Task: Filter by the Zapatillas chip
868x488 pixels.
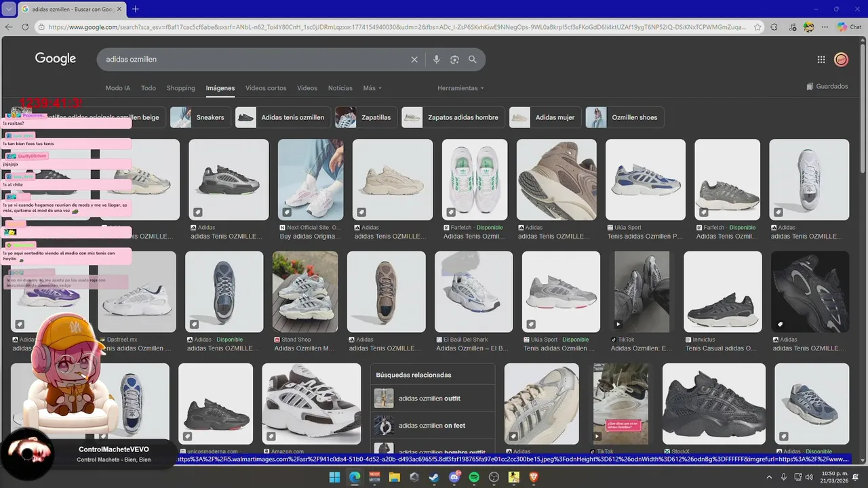Action: coord(366,117)
